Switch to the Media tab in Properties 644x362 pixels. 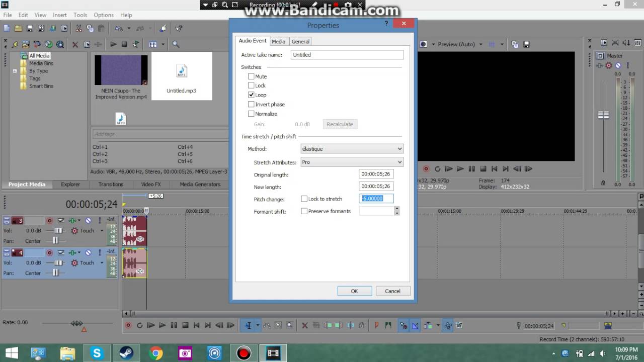[278, 41]
